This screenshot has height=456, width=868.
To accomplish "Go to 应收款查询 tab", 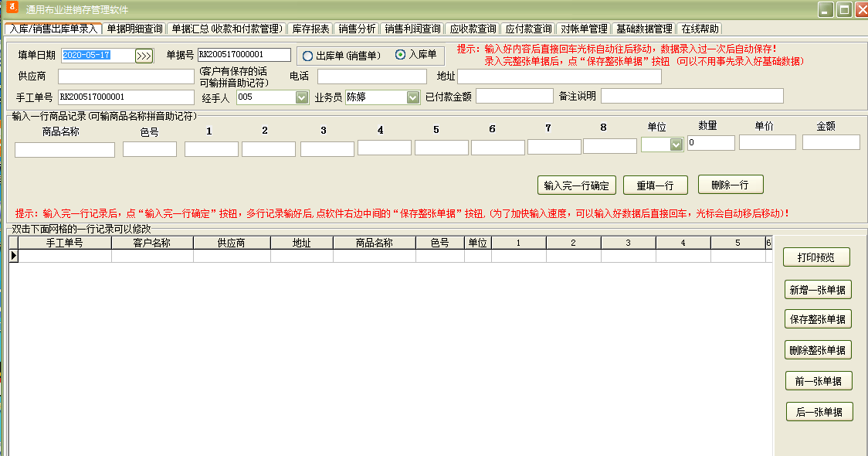I will coord(473,29).
